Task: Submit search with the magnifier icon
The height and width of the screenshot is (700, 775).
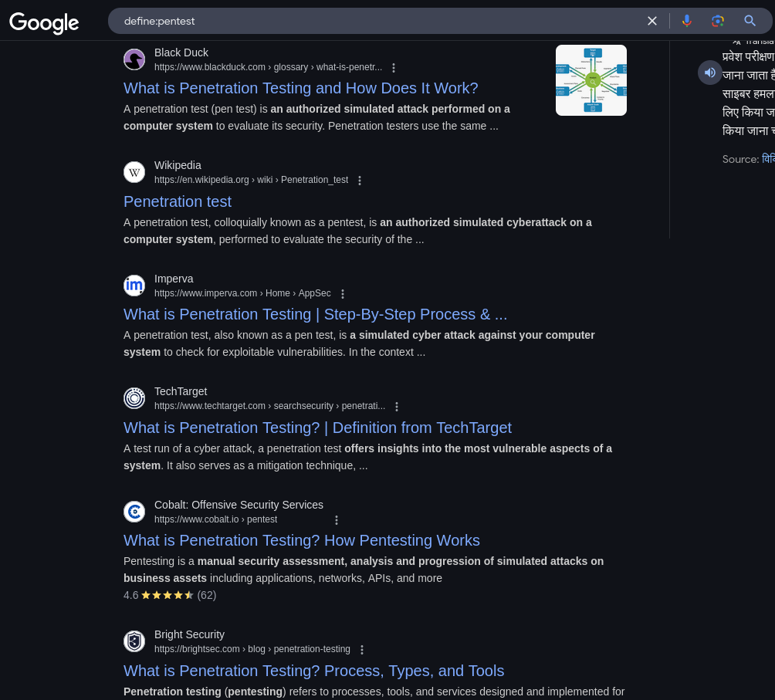Action: (x=750, y=21)
